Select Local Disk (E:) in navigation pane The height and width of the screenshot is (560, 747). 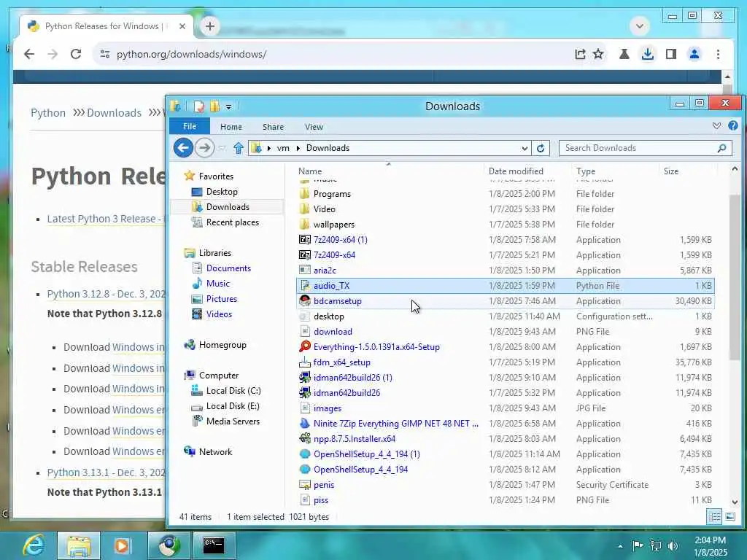(233, 405)
